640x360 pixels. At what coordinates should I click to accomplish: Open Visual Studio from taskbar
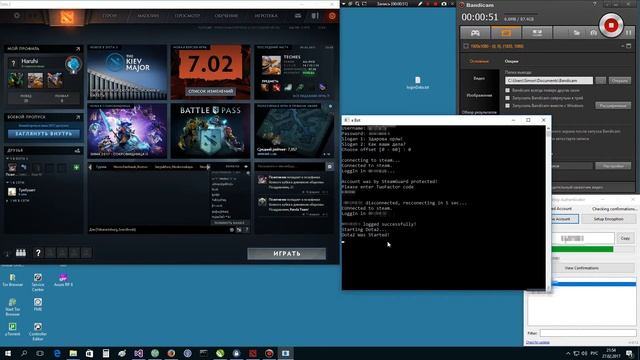tap(138, 353)
